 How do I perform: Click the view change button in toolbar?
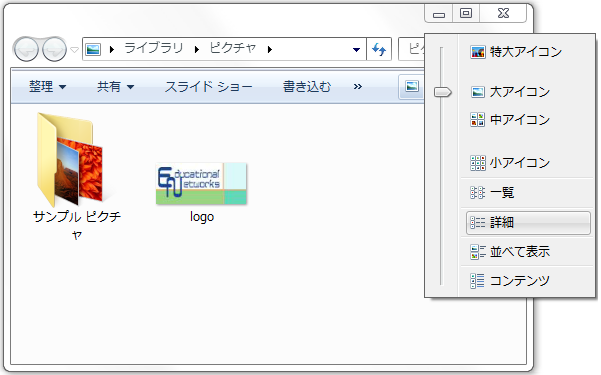click(x=412, y=87)
